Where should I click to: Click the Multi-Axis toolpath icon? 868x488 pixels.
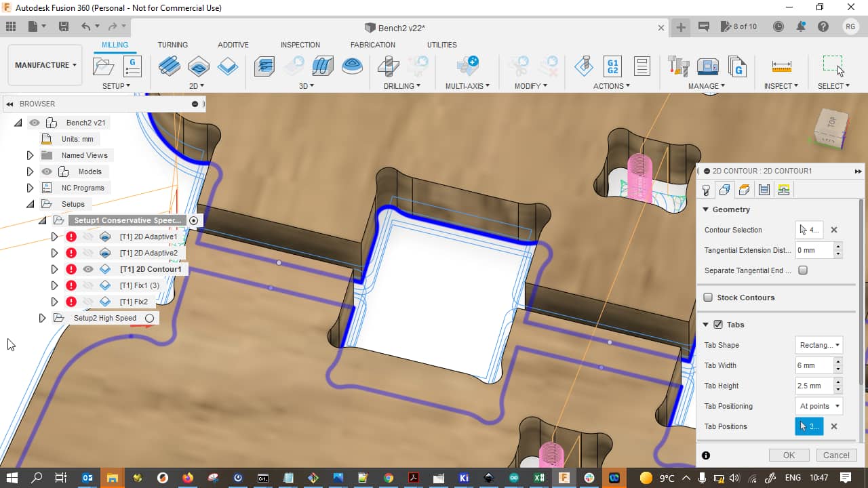point(467,66)
